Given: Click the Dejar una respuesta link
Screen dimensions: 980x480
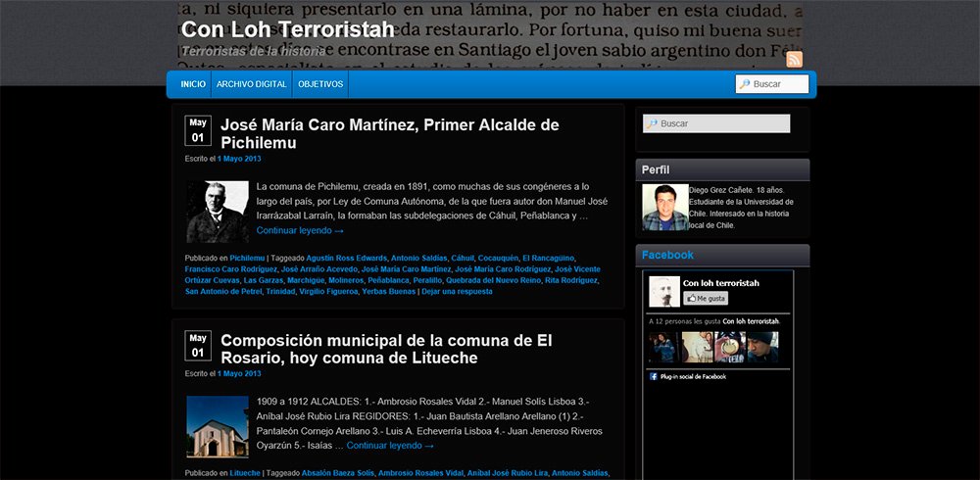Looking at the screenshot, I should pos(458,291).
